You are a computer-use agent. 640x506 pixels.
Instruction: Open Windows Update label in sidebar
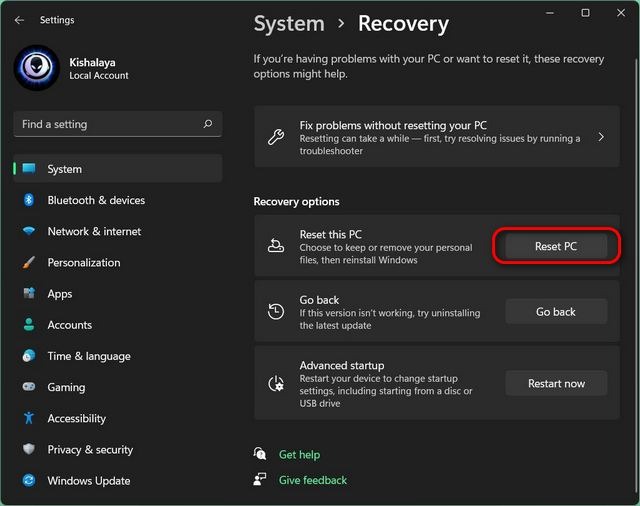(89, 481)
